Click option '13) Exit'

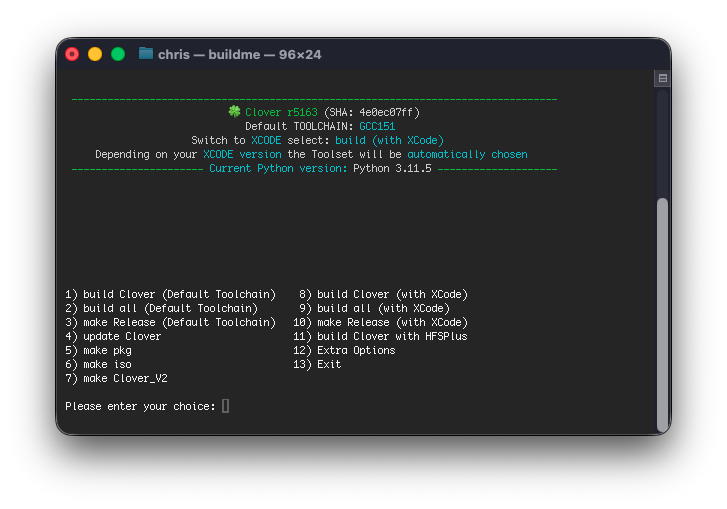tap(317, 364)
